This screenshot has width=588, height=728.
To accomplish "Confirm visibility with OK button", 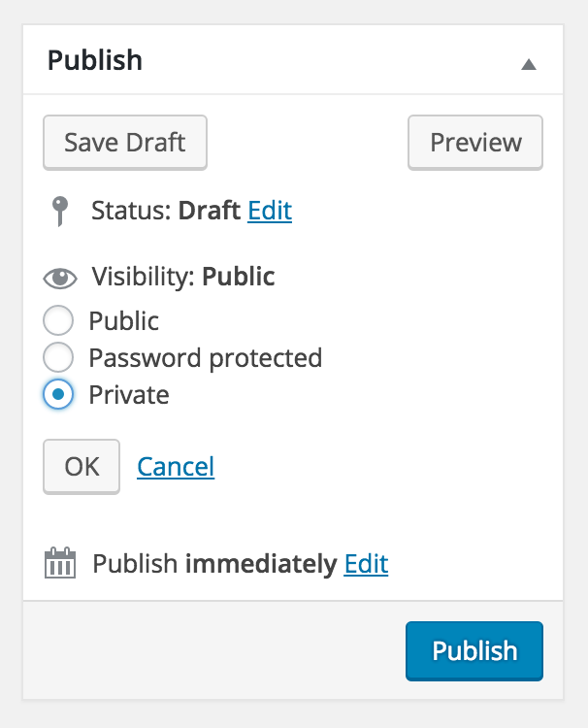I will coord(82,467).
